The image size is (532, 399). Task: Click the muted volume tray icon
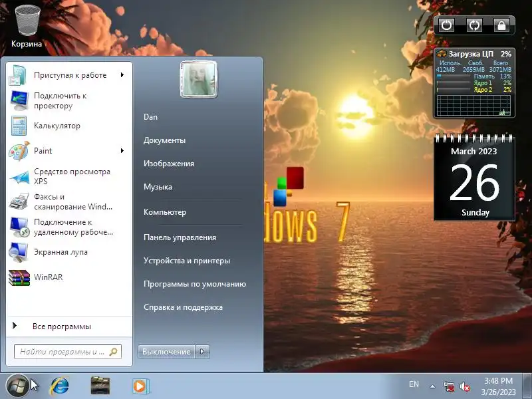tap(465, 386)
